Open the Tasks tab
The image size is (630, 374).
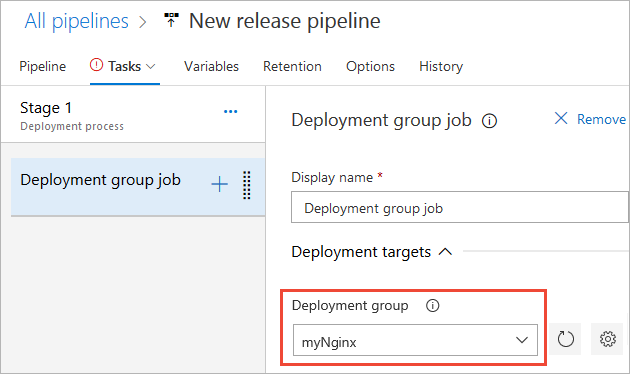pos(125,66)
